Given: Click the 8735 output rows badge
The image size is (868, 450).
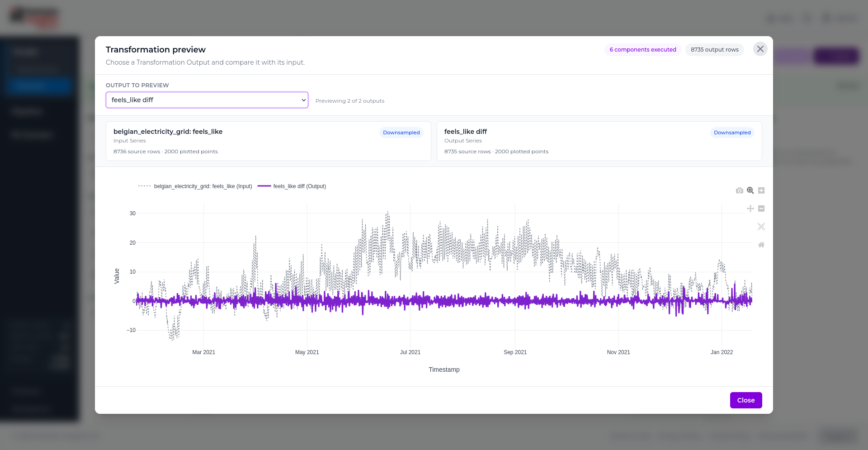Looking at the screenshot, I should click(x=715, y=50).
